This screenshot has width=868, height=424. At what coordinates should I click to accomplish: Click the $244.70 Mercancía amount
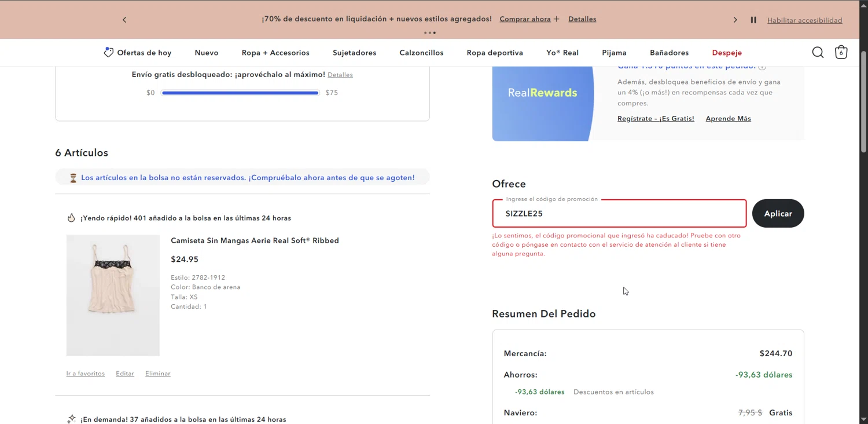pos(775,353)
